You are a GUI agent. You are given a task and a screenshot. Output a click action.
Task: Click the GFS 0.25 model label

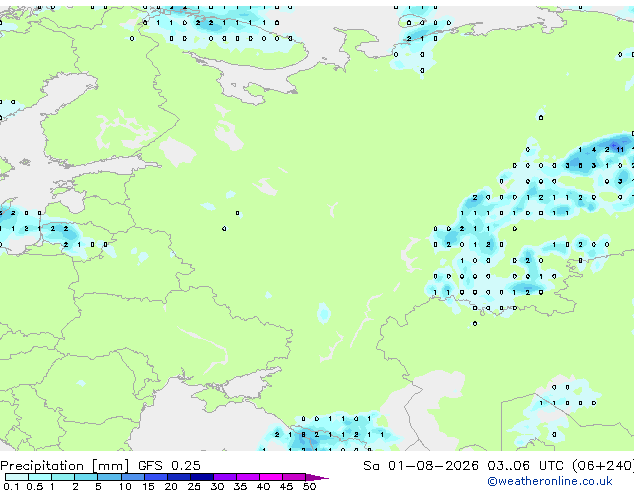(x=169, y=466)
